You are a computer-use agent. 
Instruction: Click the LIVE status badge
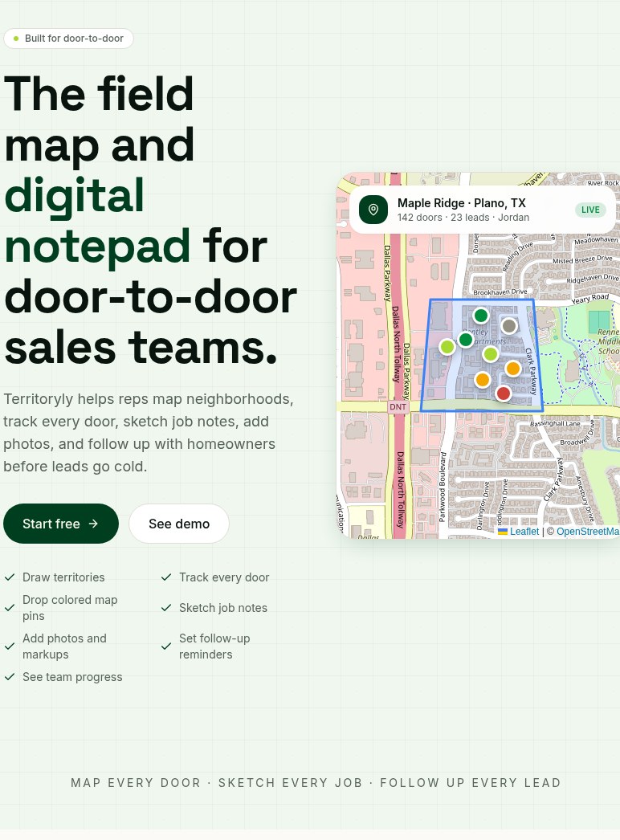[x=590, y=210]
